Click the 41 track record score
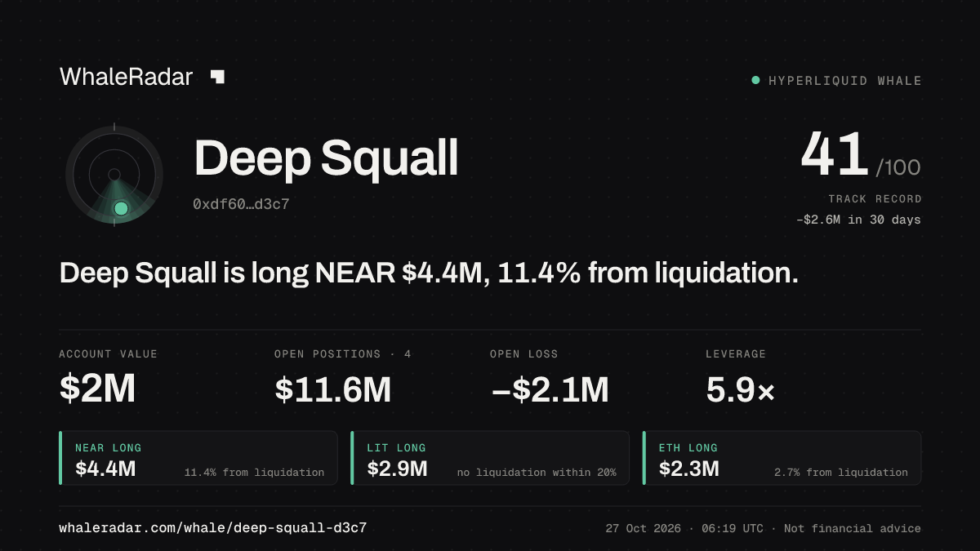The width and height of the screenshot is (980, 551). coord(834,155)
